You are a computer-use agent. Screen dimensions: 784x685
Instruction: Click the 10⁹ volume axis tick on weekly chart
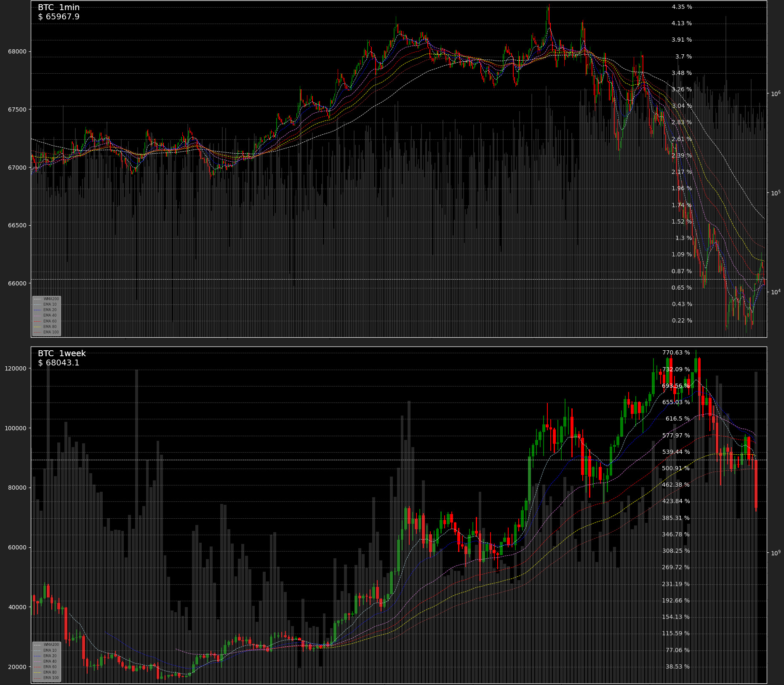tap(776, 553)
